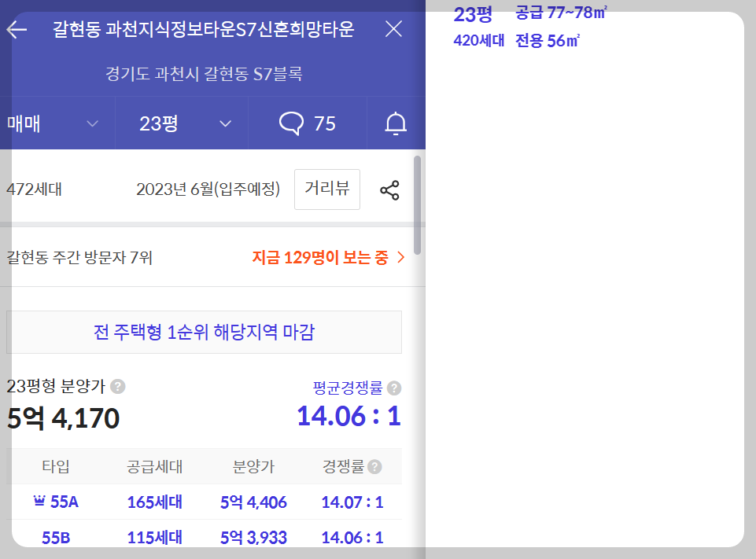
Task: Click 전 주택형 1순위 해당지역 마감 banner
Action: 204,332
